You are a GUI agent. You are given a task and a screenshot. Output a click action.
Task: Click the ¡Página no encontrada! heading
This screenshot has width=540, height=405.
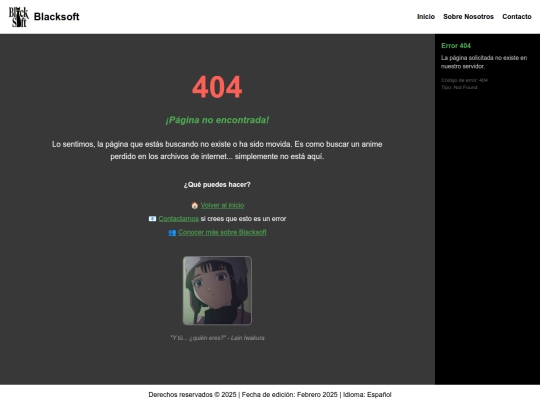click(217, 120)
